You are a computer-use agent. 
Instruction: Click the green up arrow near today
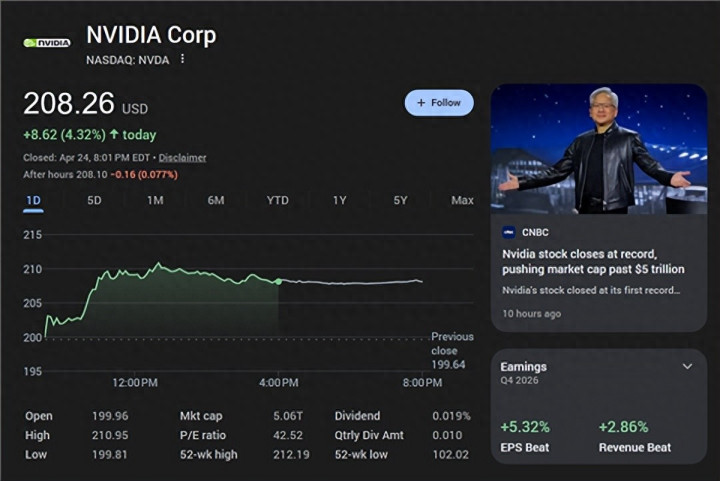(114, 134)
